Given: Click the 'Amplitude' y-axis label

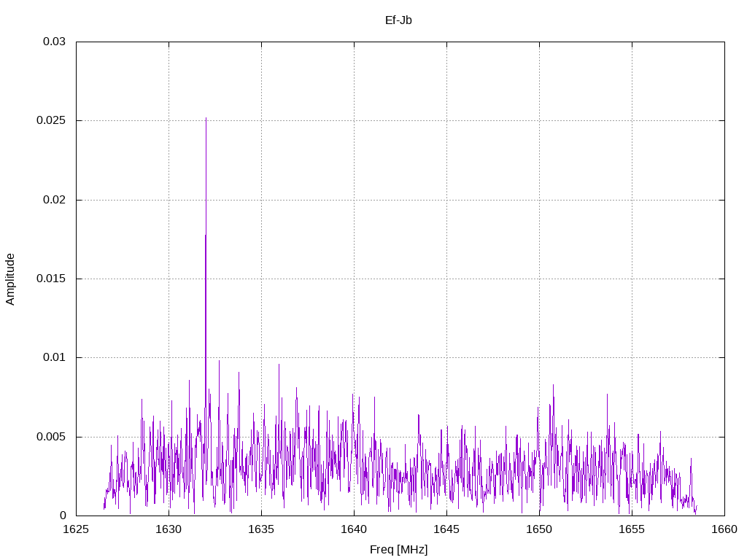Looking at the screenshot, I should click(x=10, y=279).
